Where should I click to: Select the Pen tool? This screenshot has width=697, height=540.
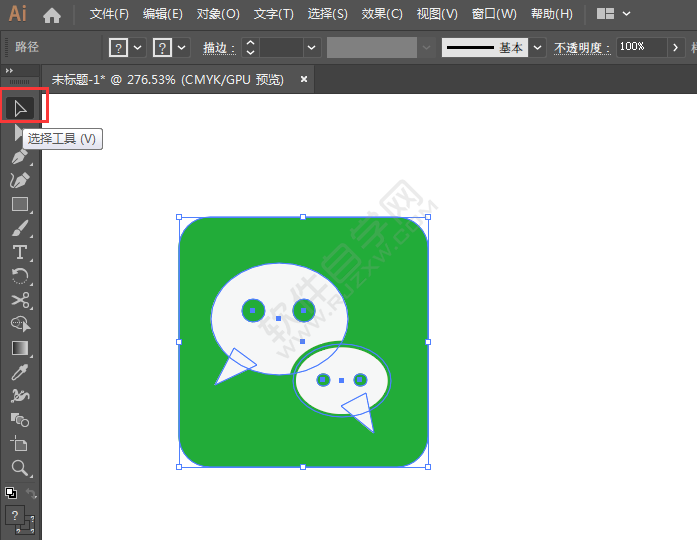(x=20, y=156)
